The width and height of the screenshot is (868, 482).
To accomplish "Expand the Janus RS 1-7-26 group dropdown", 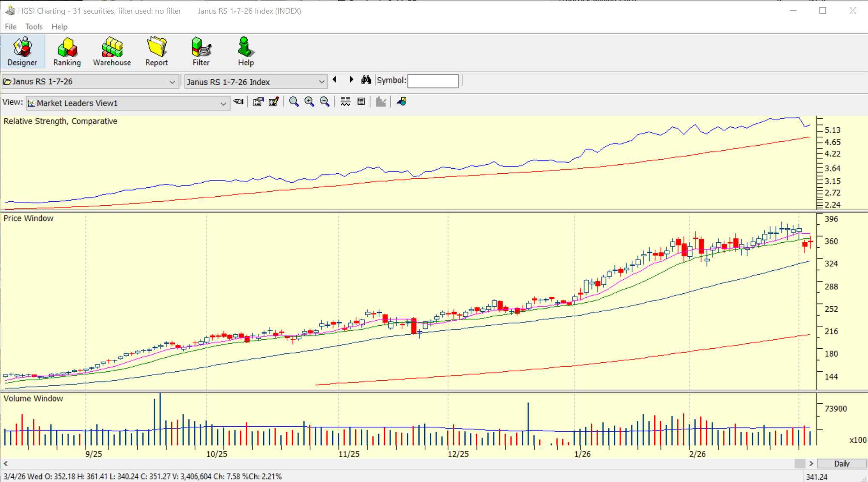I will coord(172,82).
